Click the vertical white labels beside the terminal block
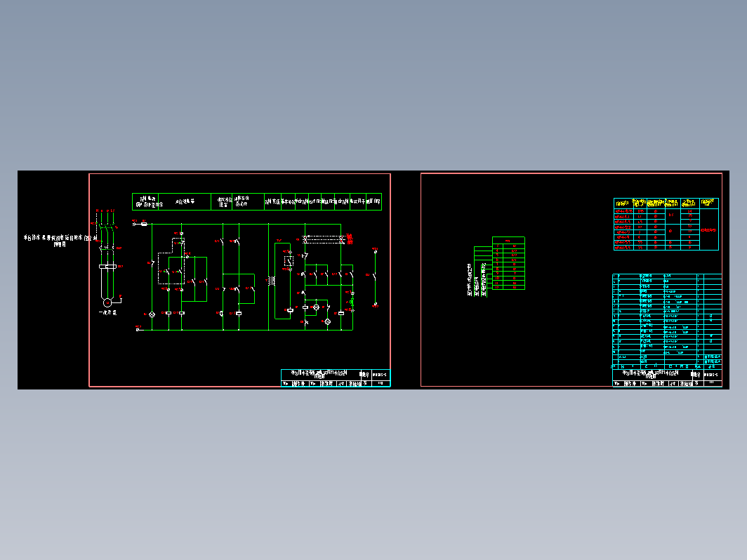Screen dimensions: 747x560 (477, 280)
